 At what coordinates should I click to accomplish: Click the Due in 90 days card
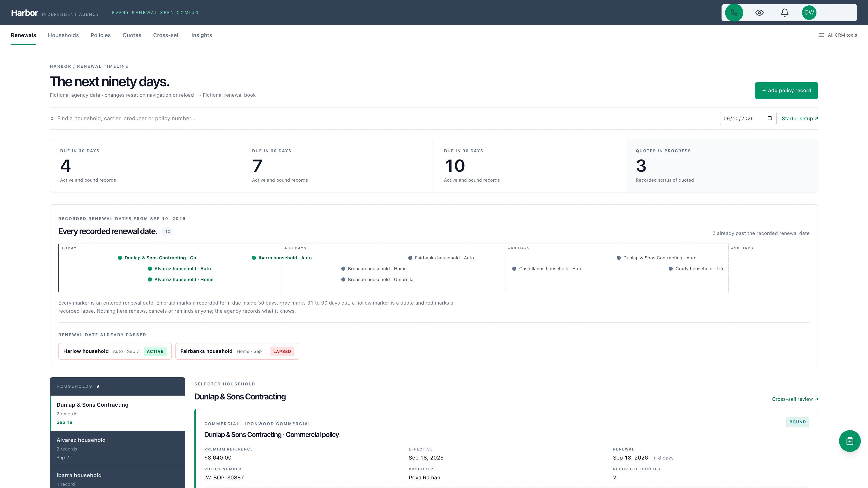(530, 166)
